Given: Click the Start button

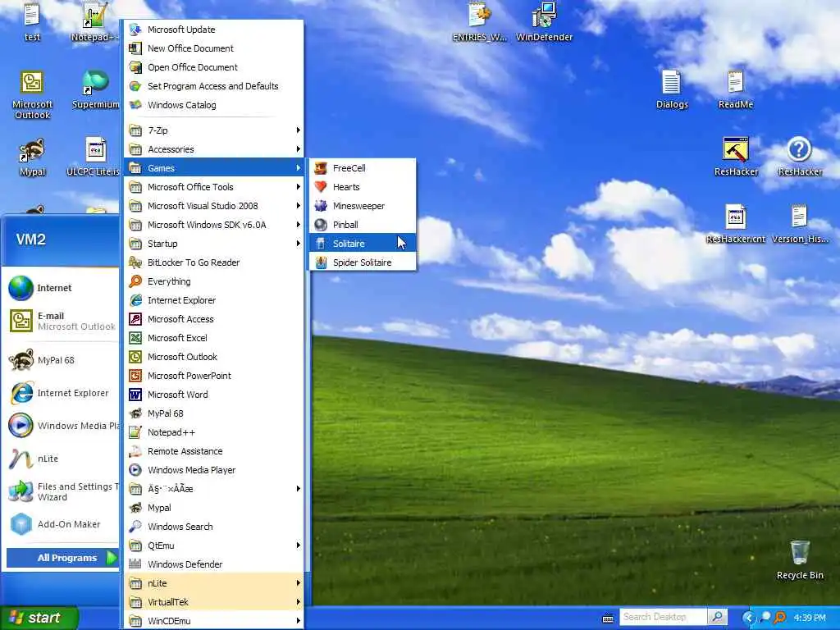Looking at the screenshot, I should pyautogui.click(x=39, y=618).
